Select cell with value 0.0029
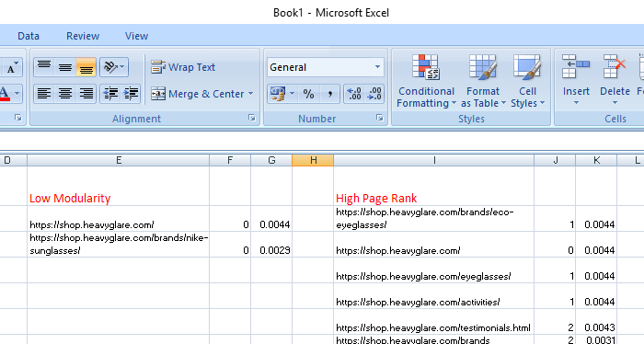This screenshot has width=644, height=344. (x=271, y=245)
